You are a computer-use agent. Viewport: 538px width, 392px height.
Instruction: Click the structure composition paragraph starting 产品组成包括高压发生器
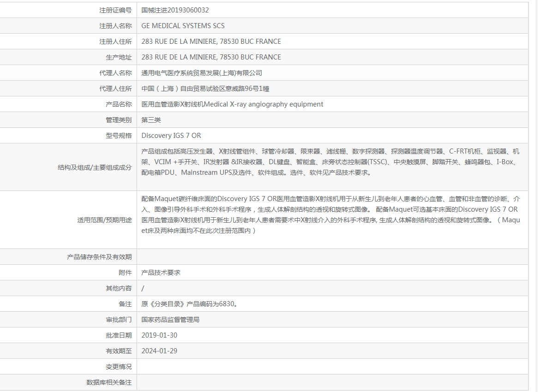click(x=330, y=162)
